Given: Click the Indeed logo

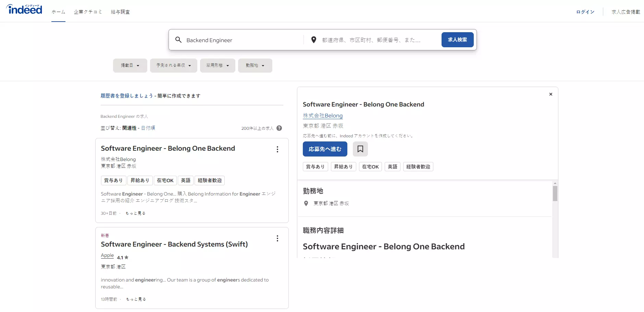Looking at the screenshot, I should point(24,9).
